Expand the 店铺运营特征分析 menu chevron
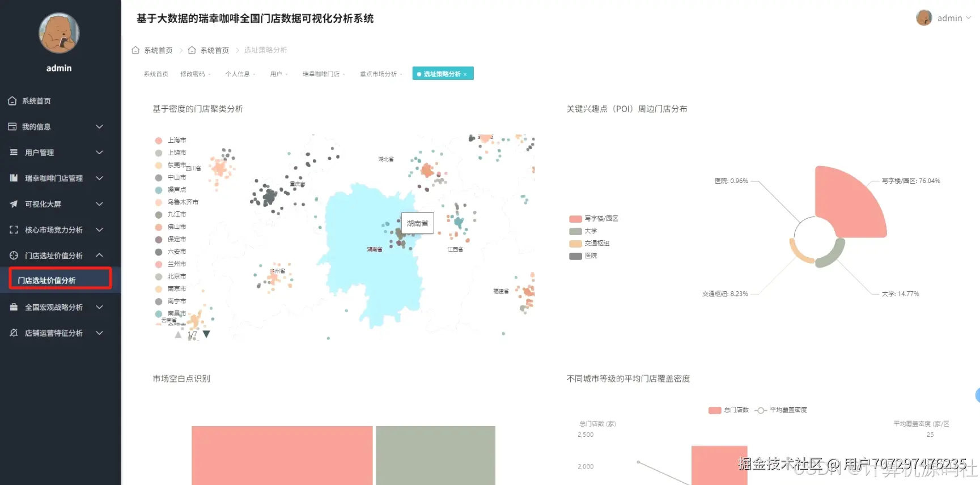This screenshot has height=485, width=980. 99,333
